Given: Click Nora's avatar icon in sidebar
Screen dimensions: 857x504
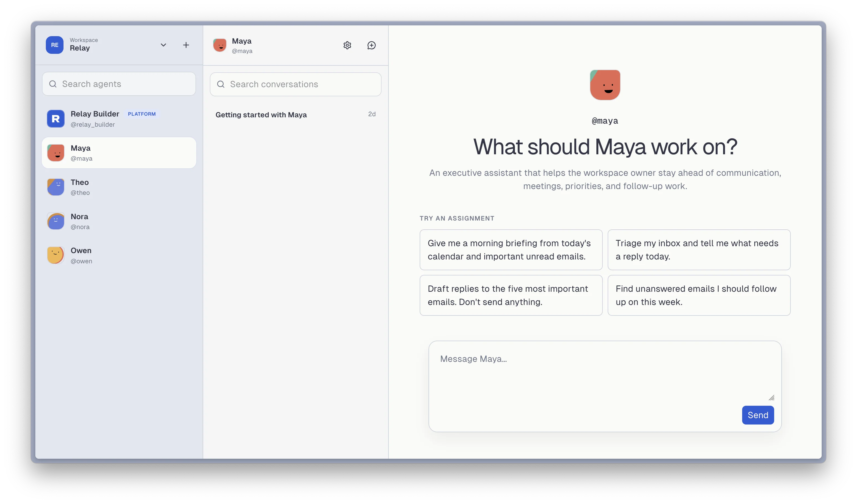Looking at the screenshot, I should coord(56,221).
